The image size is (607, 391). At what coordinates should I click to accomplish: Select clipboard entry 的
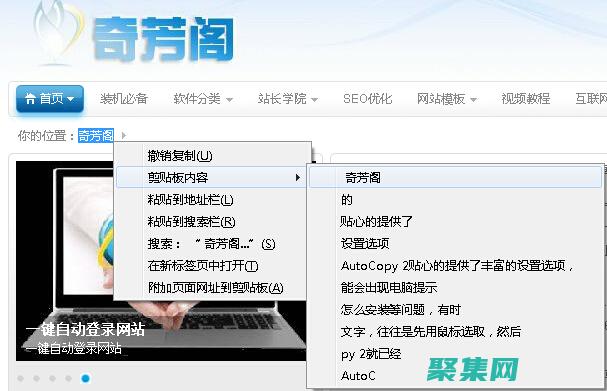pyautogui.click(x=456, y=200)
